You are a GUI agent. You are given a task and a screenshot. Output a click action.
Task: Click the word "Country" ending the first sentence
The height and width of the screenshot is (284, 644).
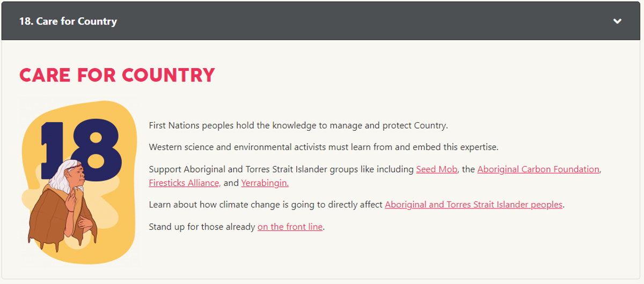430,125
